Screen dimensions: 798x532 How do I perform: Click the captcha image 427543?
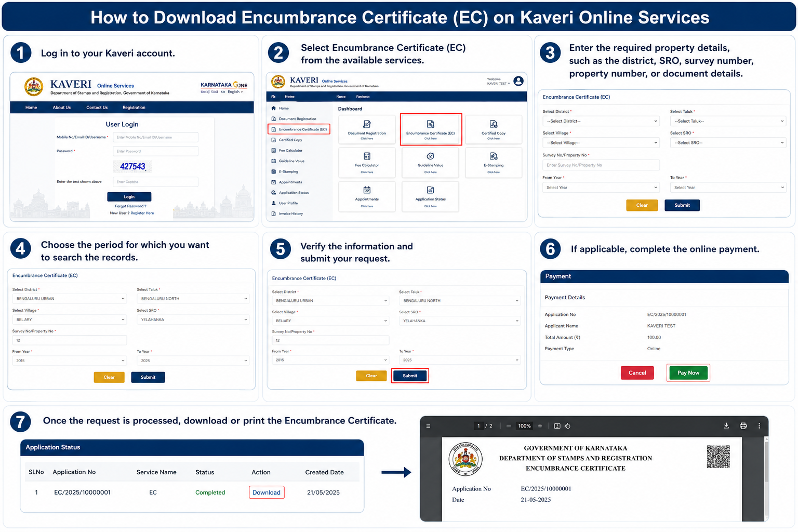pos(132,166)
